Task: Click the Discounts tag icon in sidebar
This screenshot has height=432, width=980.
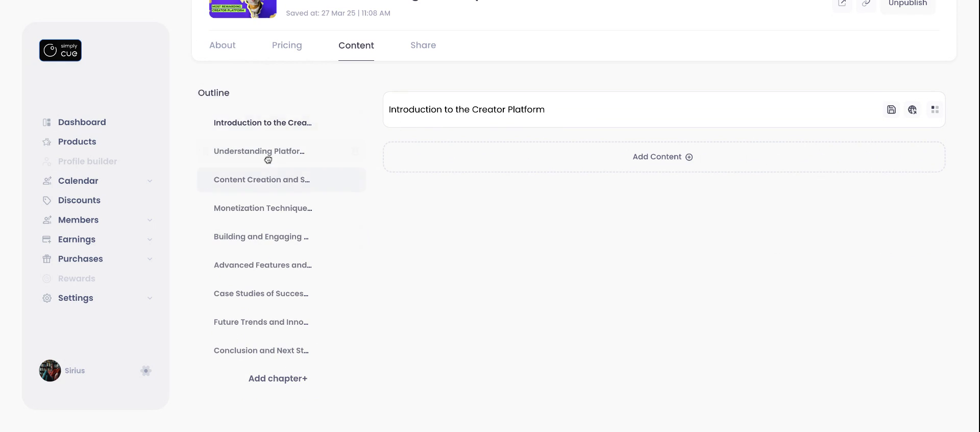Action: pyautogui.click(x=47, y=201)
